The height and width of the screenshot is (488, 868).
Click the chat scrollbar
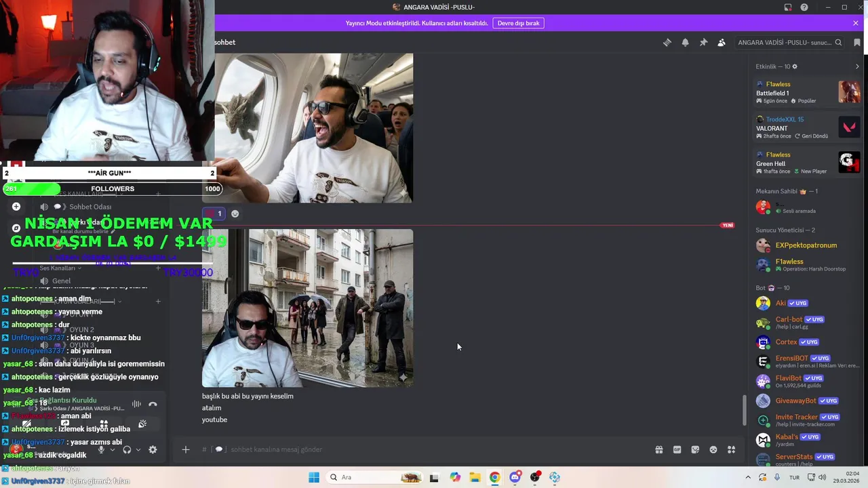pyautogui.click(x=745, y=410)
